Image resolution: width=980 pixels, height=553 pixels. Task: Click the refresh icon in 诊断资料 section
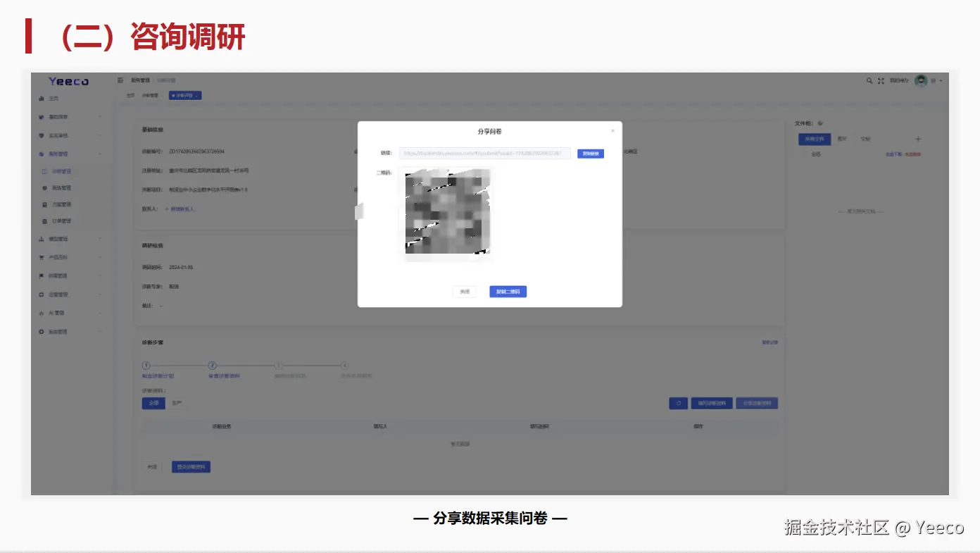coord(678,402)
